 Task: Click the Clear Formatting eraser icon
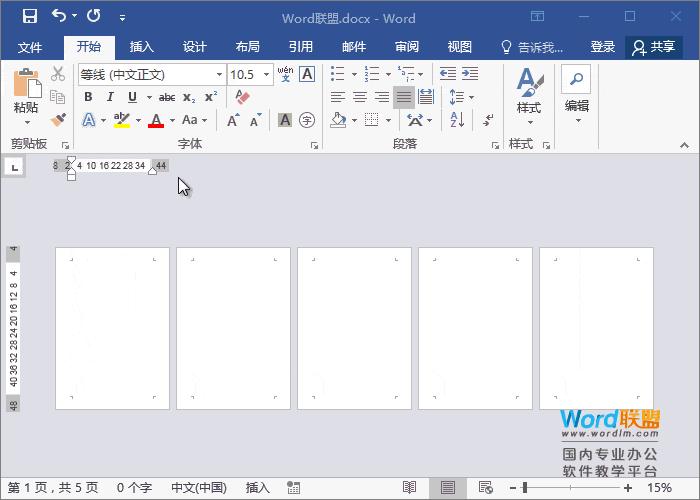242,97
